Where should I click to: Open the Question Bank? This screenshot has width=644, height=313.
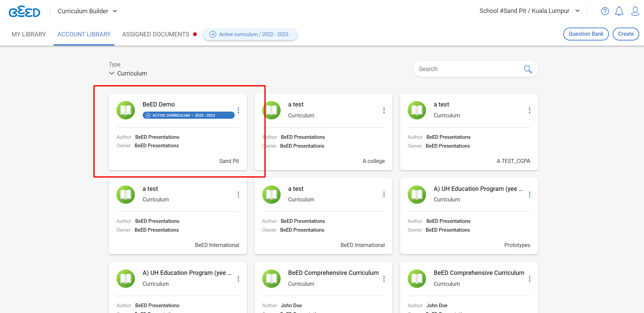586,34
